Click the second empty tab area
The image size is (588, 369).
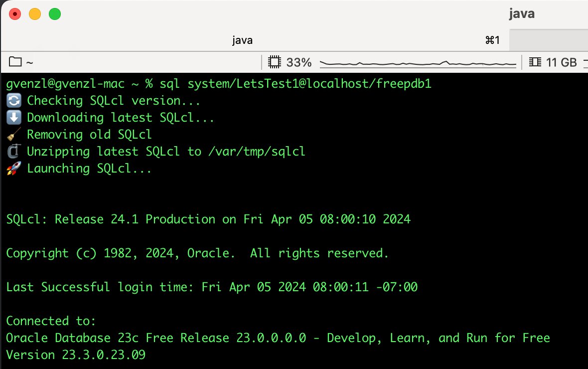click(x=548, y=40)
